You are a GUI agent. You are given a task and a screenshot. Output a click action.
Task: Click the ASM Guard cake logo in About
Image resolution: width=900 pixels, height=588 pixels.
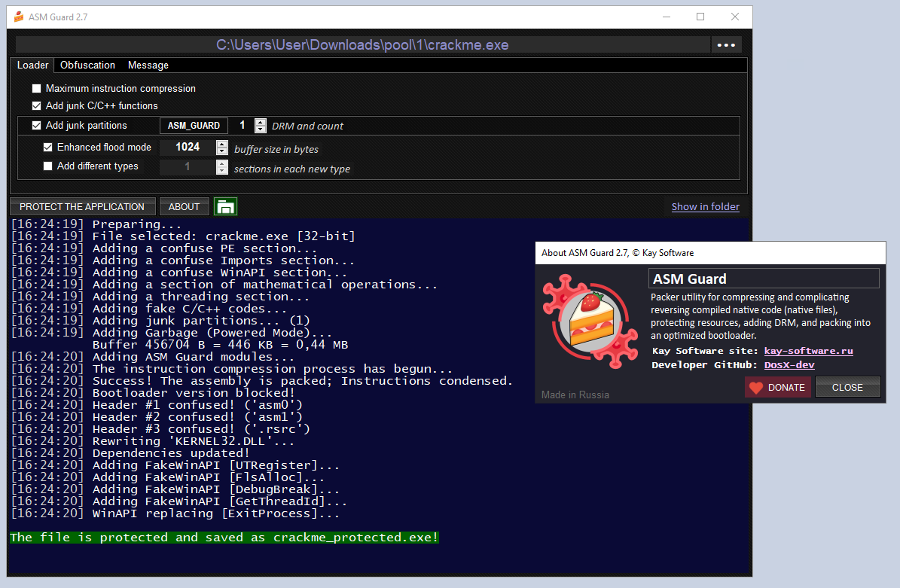point(590,321)
